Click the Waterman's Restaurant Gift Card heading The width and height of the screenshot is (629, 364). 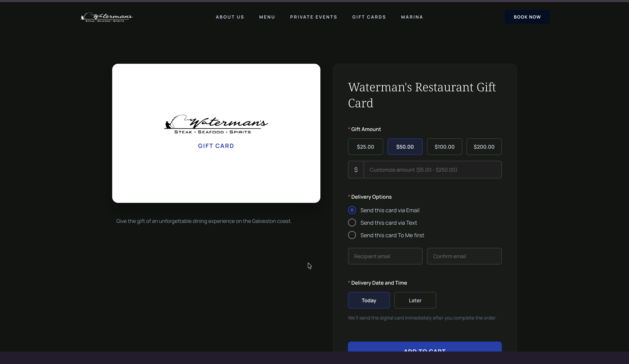(422, 95)
